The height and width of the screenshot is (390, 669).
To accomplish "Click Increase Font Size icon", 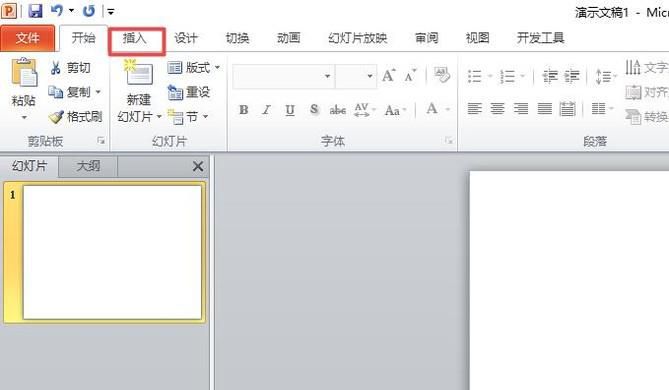I will (x=388, y=76).
